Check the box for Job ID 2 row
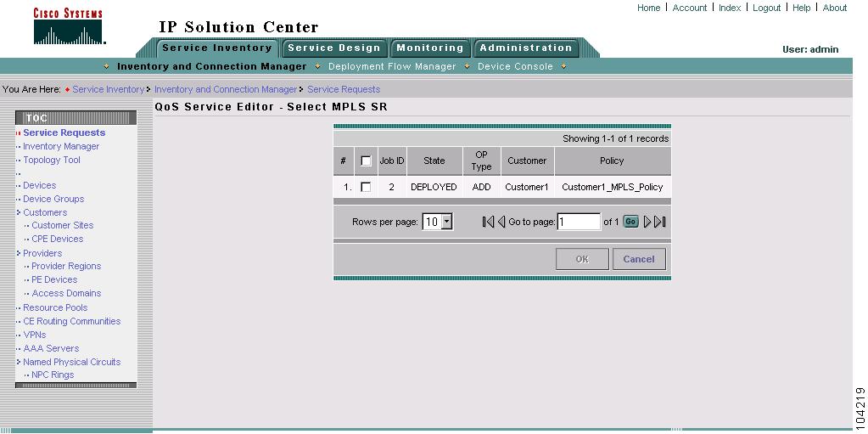This screenshot has height=434, width=868. point(366,188)
